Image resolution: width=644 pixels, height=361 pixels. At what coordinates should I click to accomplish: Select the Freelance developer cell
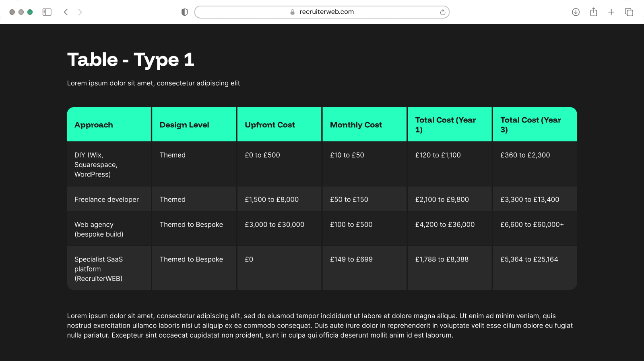109,199
